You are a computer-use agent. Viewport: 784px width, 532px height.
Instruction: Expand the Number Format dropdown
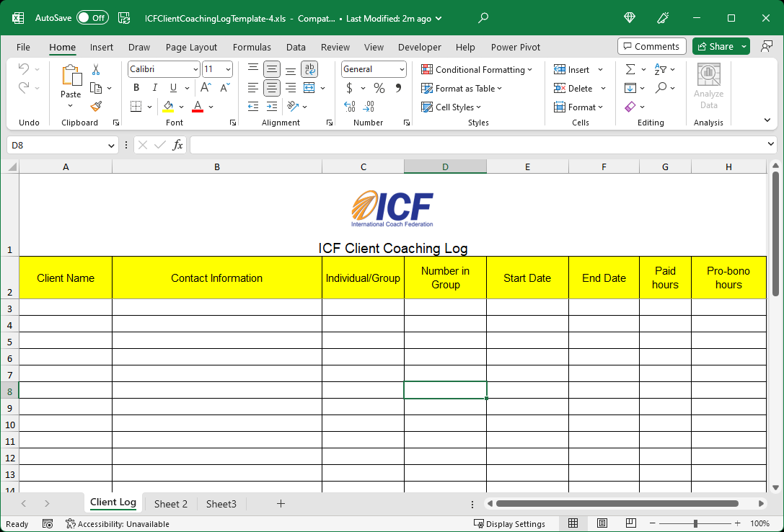(x=402, y=70)
